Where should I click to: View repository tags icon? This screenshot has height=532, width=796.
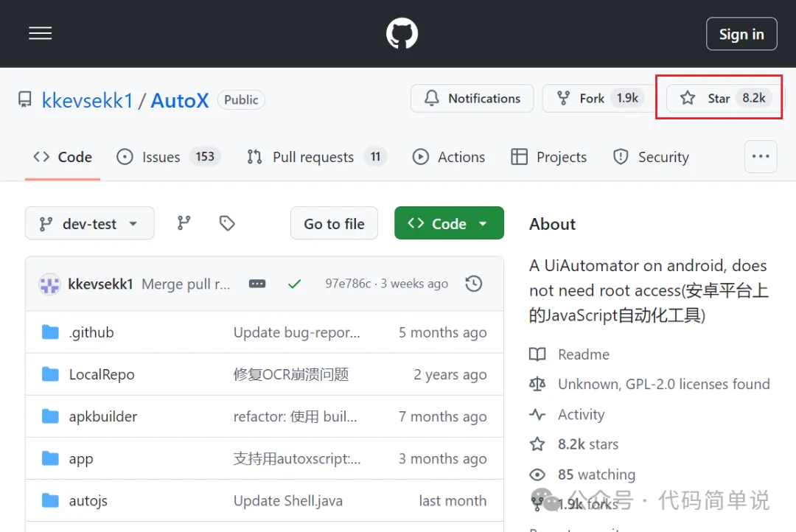coord(227,223)
